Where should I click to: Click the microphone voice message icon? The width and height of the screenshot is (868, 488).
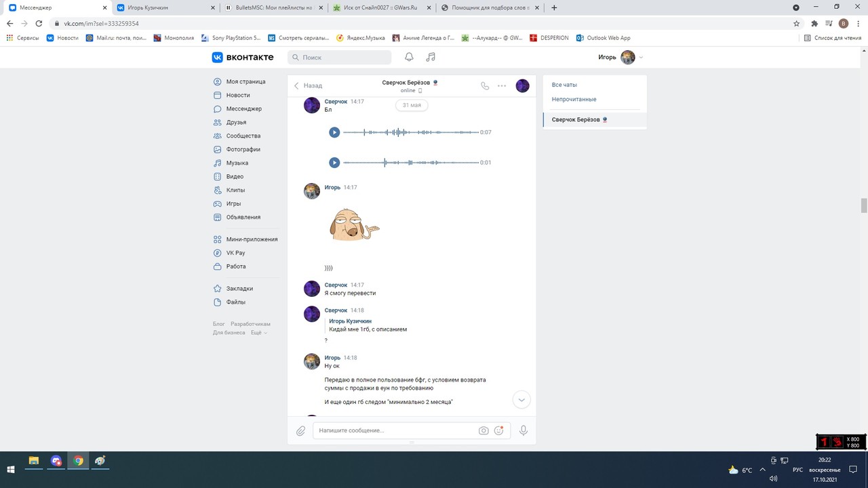[524, 430]
